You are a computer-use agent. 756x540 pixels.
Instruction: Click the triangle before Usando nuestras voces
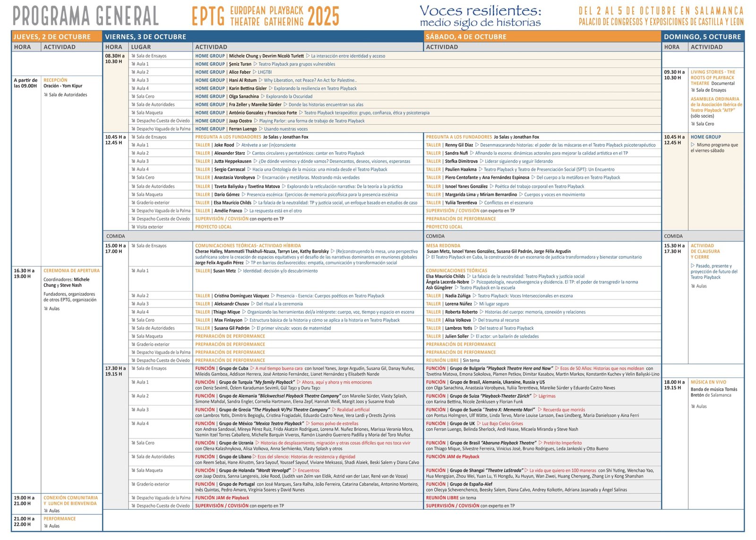tap(261, 129)
